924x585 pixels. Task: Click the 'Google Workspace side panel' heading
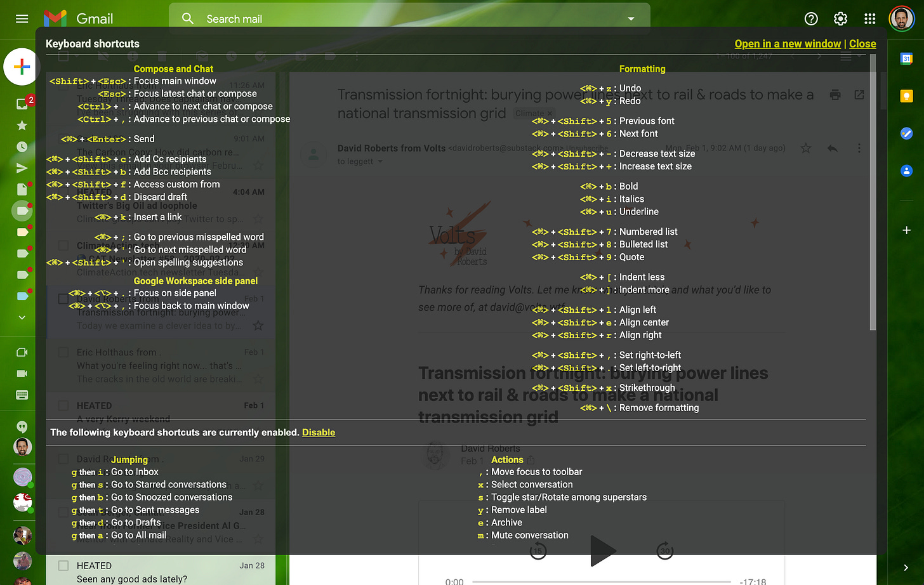pos(195,280)
